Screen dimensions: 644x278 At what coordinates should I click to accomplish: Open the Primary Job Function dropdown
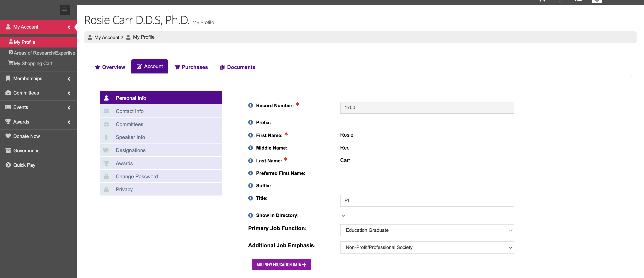427,230
